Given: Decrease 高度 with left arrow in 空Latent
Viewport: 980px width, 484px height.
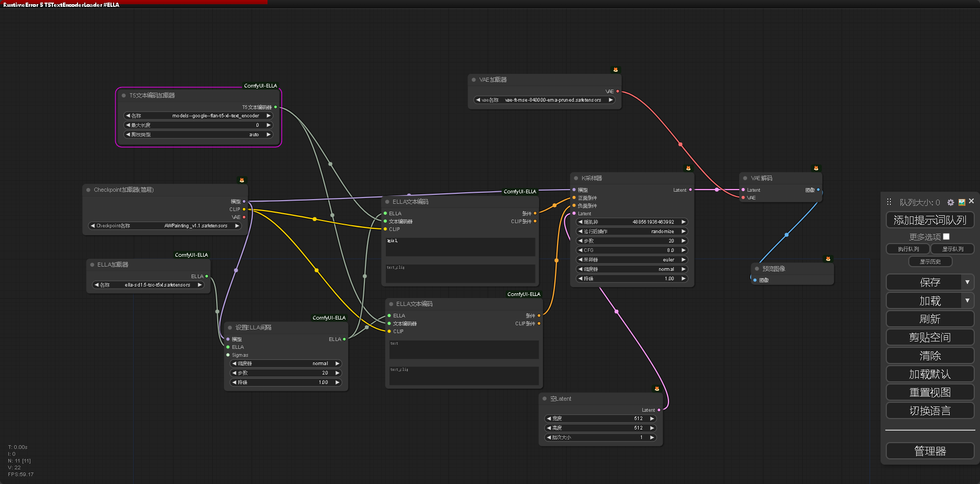Looking at the screenshot, I should (x=549, y=428).
